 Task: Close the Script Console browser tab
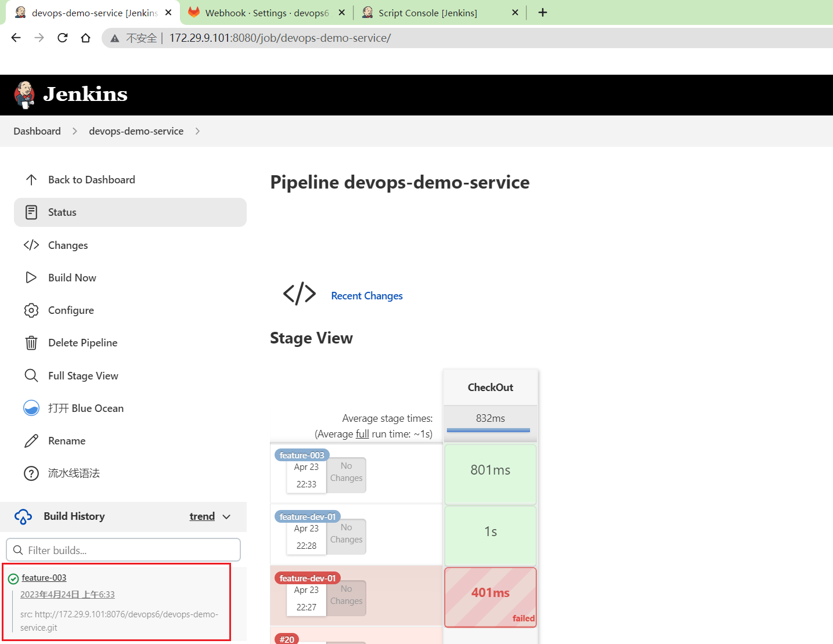pyautogui.click(x=515, y=12)
